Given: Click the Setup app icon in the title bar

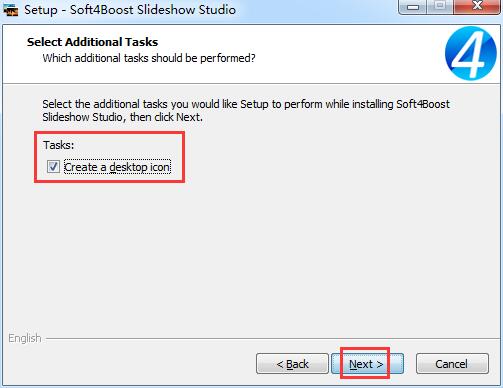Looking at the screenshot, I should point(11,10).
